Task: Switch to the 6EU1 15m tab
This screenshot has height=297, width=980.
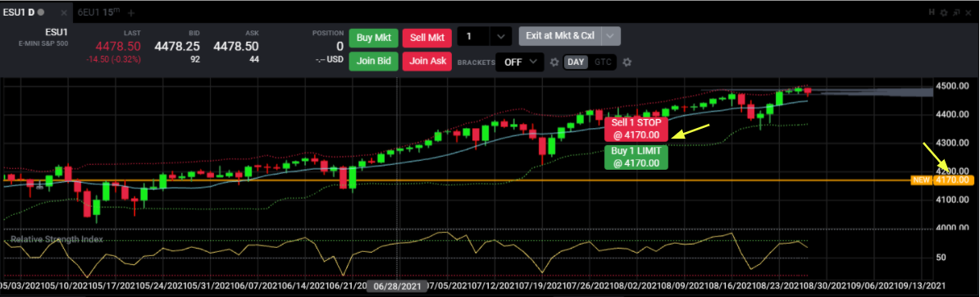Action: 98,11
